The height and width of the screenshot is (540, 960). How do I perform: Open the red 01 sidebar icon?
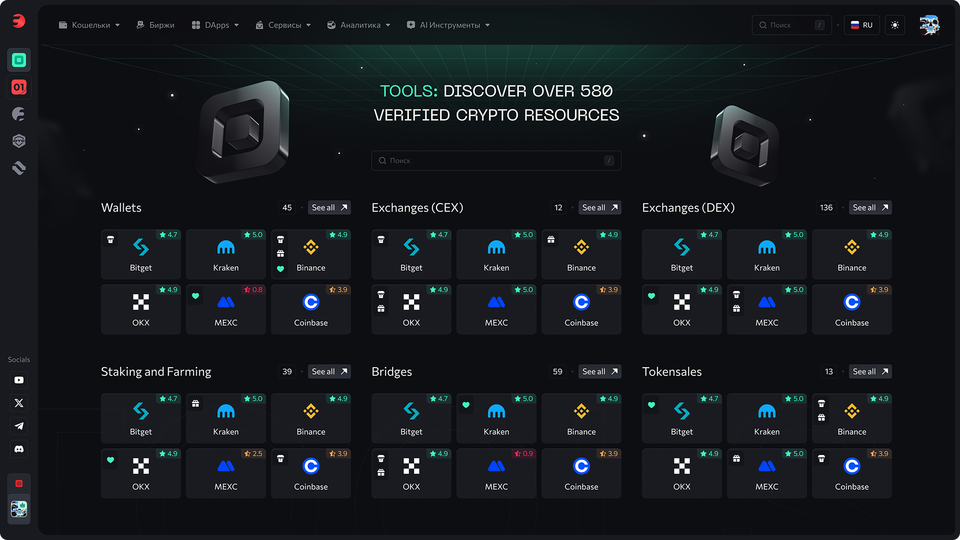pos(19,87)
